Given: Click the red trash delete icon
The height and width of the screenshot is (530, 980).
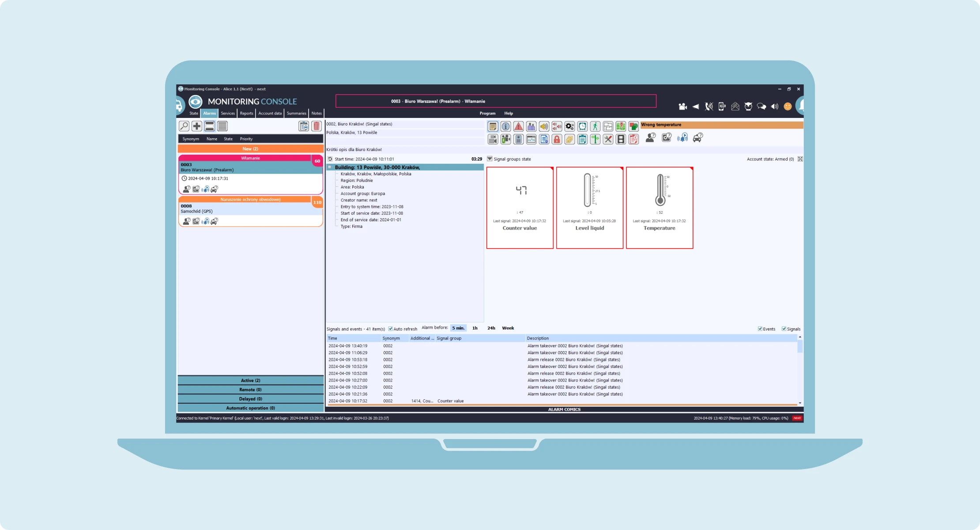Looking at the screenshot, I should pos(316,126).
